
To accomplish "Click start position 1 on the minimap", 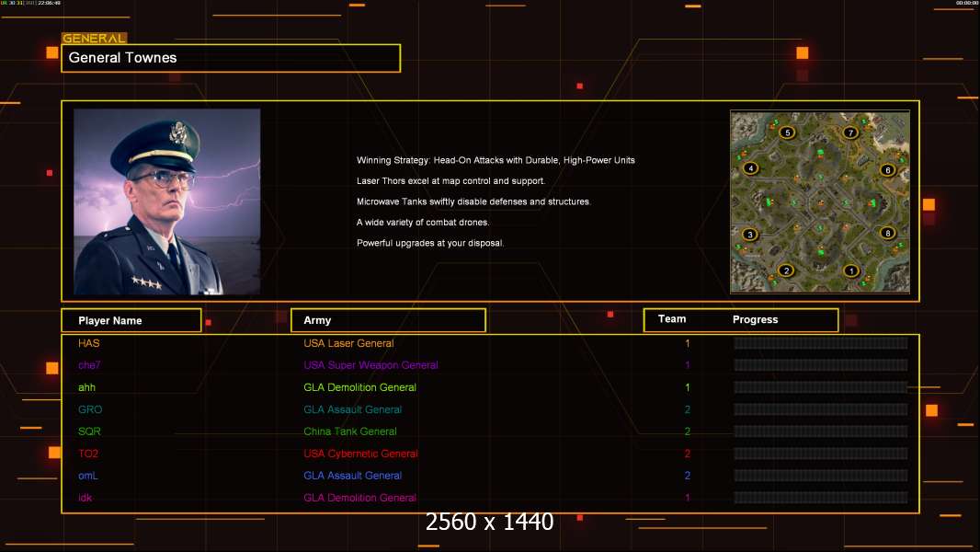I will click(x=850, y=271).
